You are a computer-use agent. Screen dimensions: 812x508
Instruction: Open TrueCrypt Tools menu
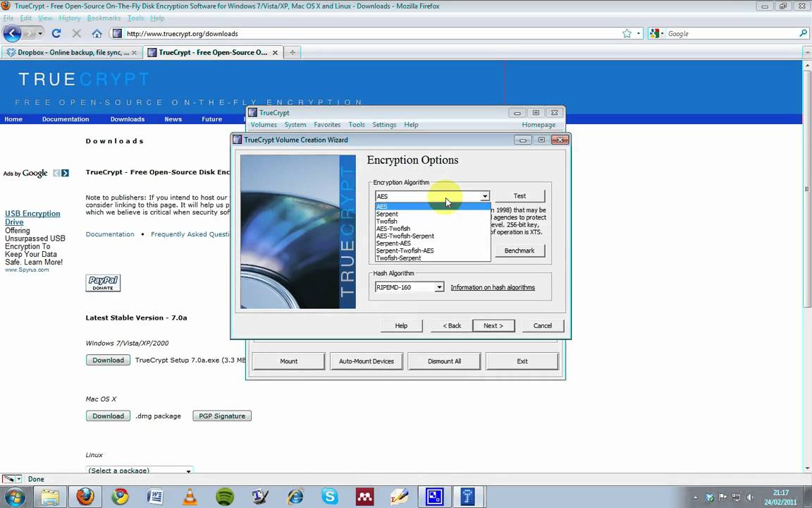point(356,125)
